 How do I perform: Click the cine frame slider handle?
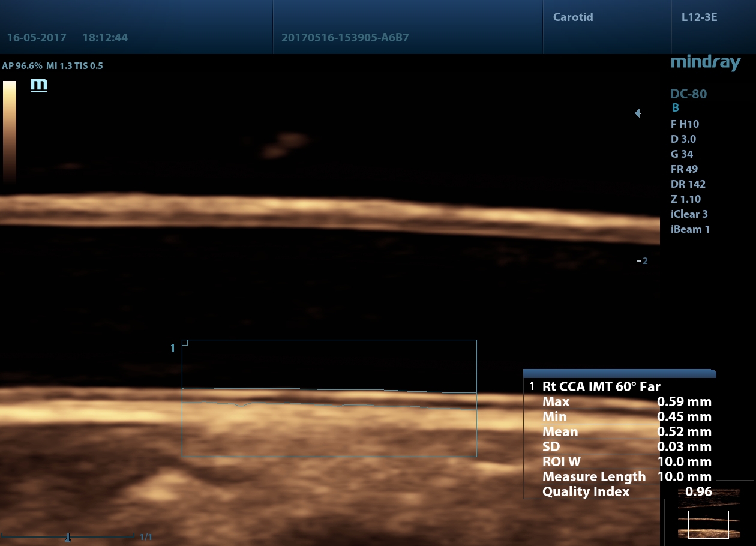click(68, 536)
